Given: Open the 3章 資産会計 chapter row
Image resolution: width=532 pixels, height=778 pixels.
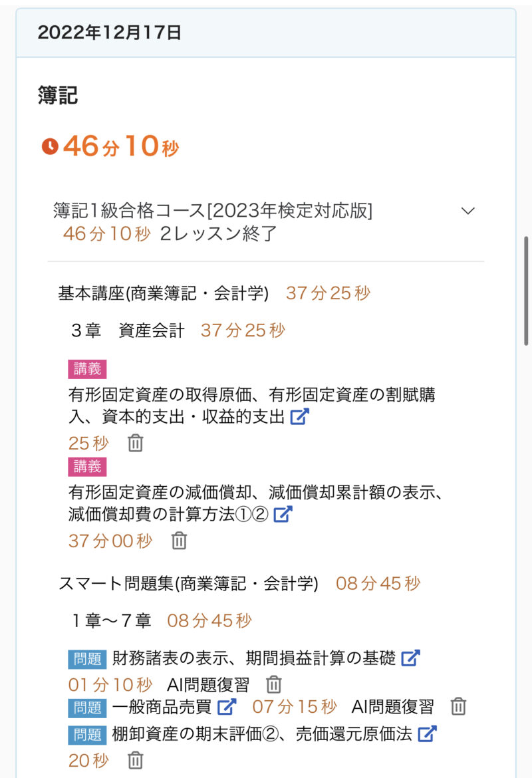Looking at the screenshot, I should [127, 330].
